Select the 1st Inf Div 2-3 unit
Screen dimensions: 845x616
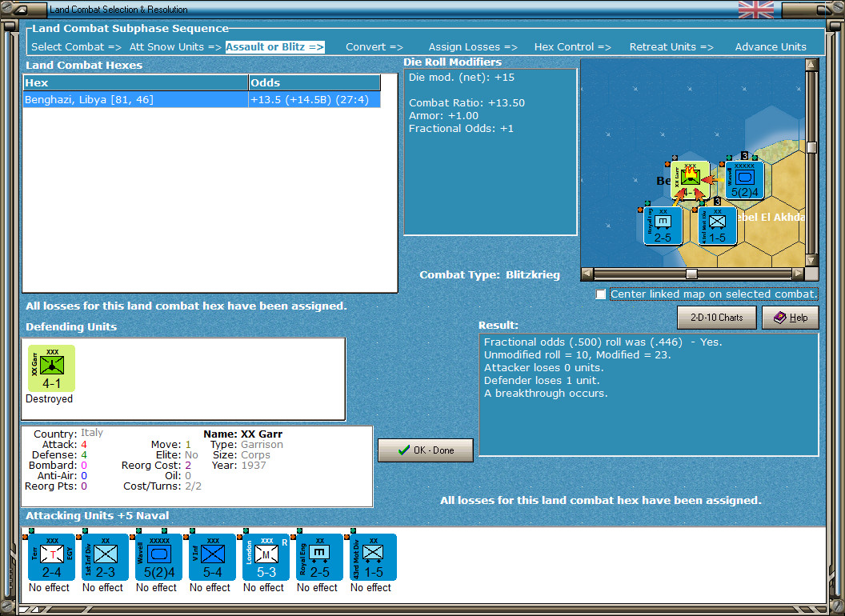[105, 558]
